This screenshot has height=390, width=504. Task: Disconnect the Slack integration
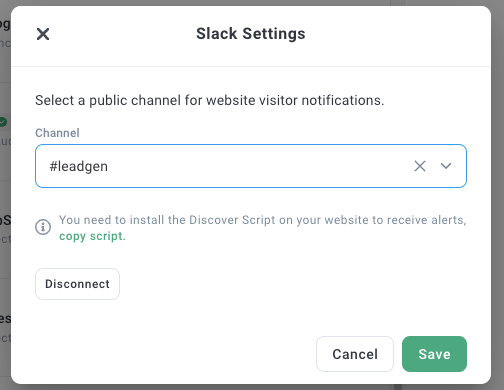[x=77, y=284]
